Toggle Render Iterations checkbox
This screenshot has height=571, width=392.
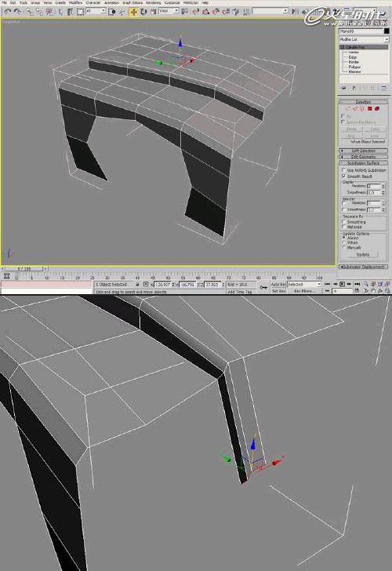pyautogui.click(x=344, y=203)
